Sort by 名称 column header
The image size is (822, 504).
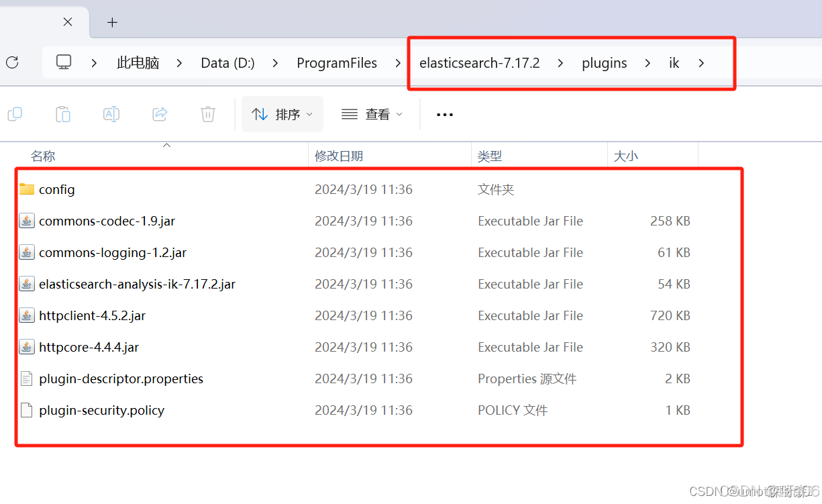click(43, 156)
